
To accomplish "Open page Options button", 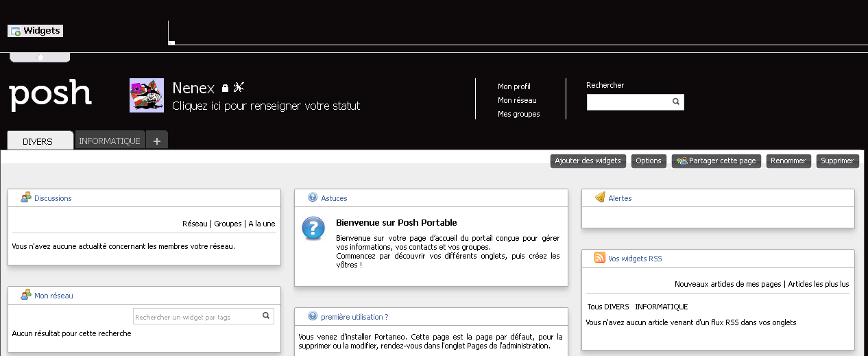I will [649, 161].
